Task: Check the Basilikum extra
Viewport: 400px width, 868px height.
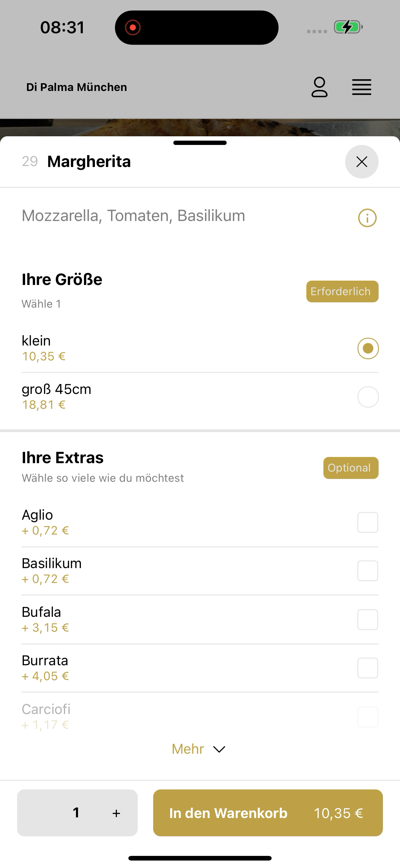Action: [368, 571]
